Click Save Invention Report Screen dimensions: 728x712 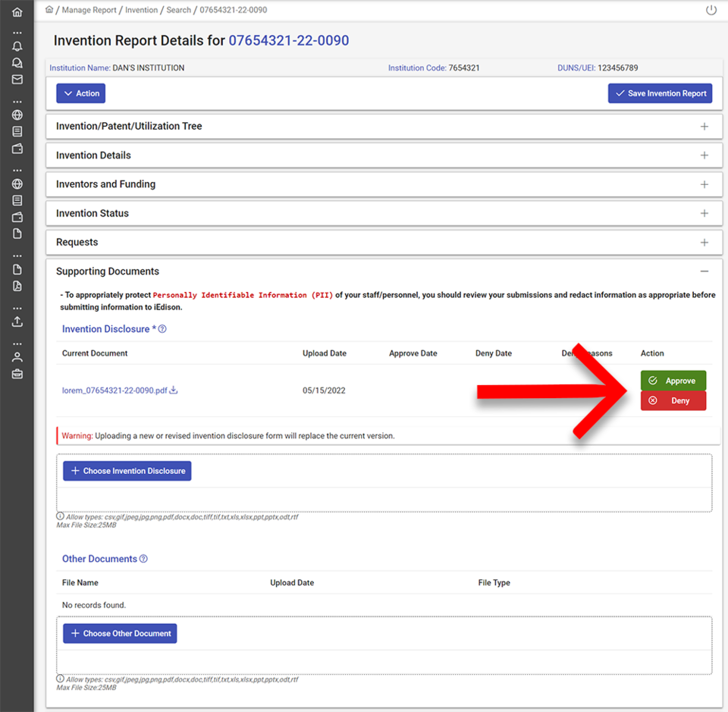coord(659,93)
